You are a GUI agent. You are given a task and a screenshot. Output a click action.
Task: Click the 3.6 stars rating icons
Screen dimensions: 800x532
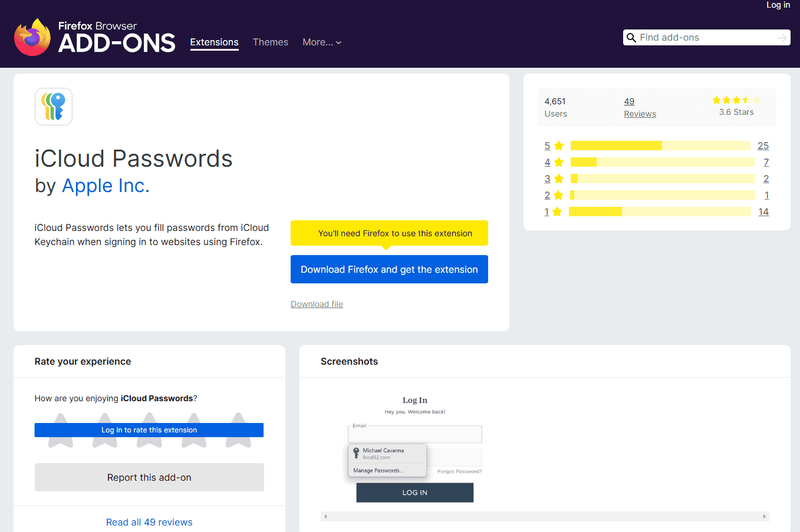coord(736,100)
